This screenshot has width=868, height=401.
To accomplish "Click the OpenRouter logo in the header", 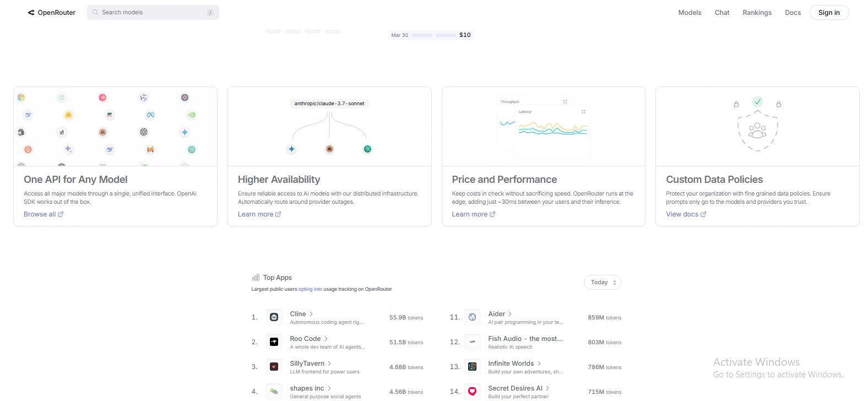I will (51, 12).
